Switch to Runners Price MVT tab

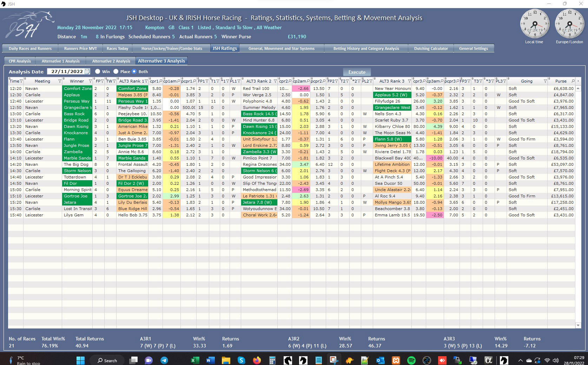click(x=80, y=48)
